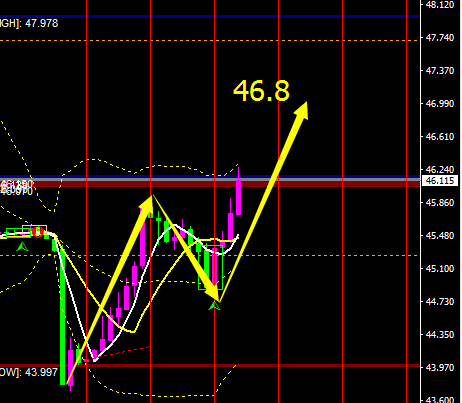Click the LOW 43.997 level label
The width and height of the screenshot is (462, 403).
29,372
